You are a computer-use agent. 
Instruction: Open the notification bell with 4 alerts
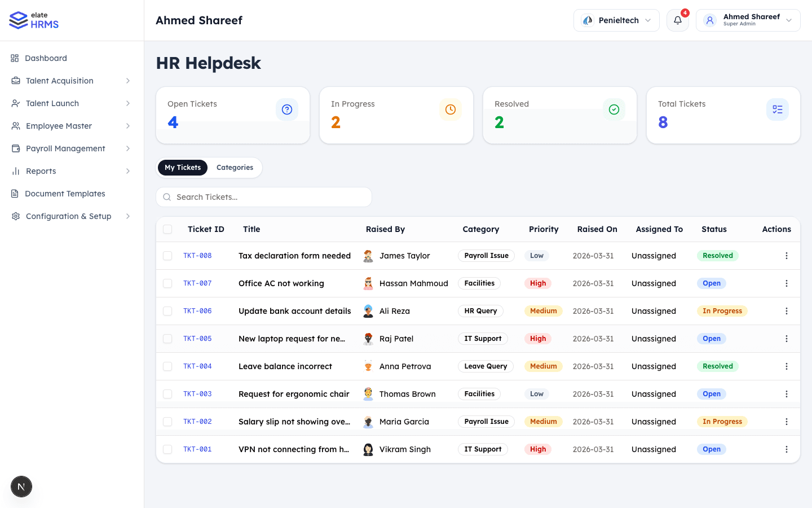pyautogui.click(x=677, y=20)
